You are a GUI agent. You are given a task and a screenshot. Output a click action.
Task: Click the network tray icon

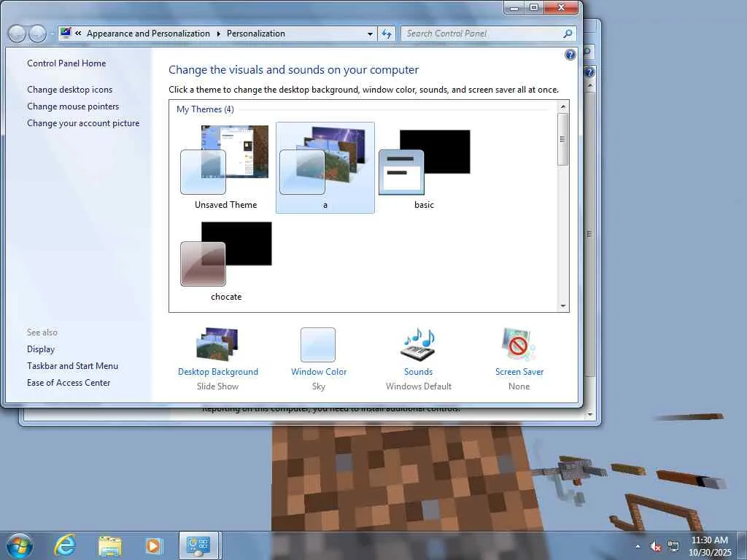[x=673, y=546]
